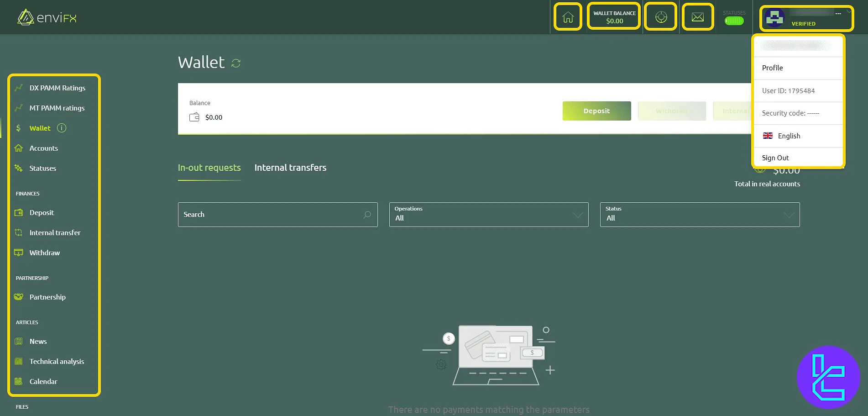The width and height of the screenshot is (868, 416).
Task: Toggle the Statuses battery indicator
Action: pyautogui.click(x=734, y=20)
